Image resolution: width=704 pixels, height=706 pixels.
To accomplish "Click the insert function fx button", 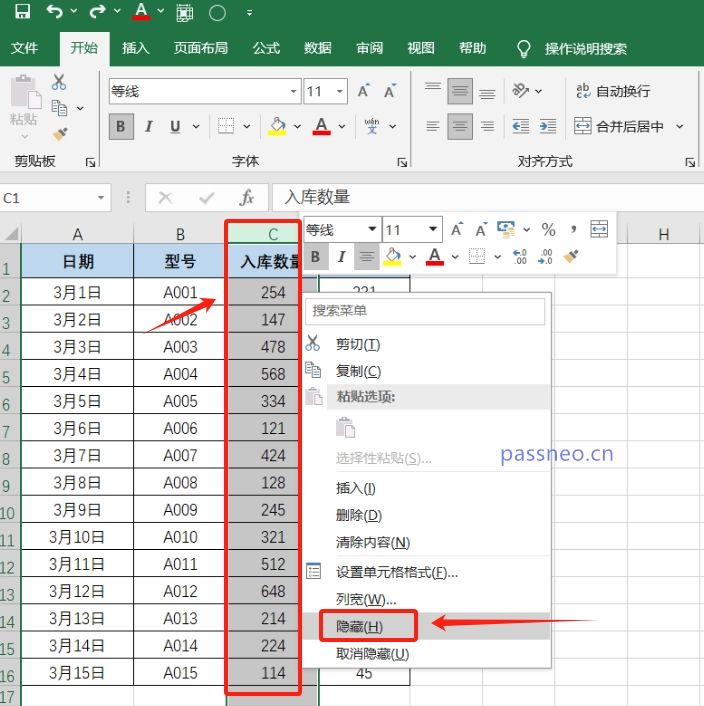I will pos(247,198).
